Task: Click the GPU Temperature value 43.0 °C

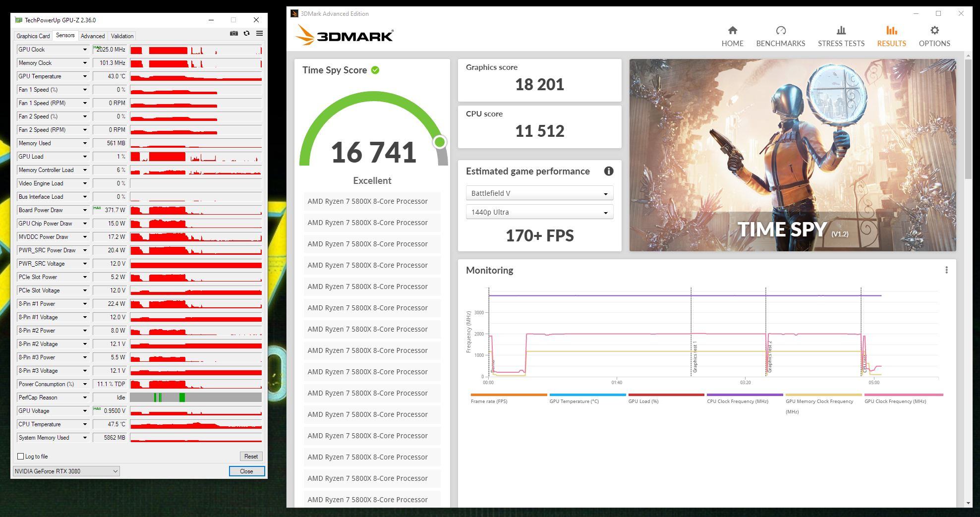Action: tap(110, 76)
